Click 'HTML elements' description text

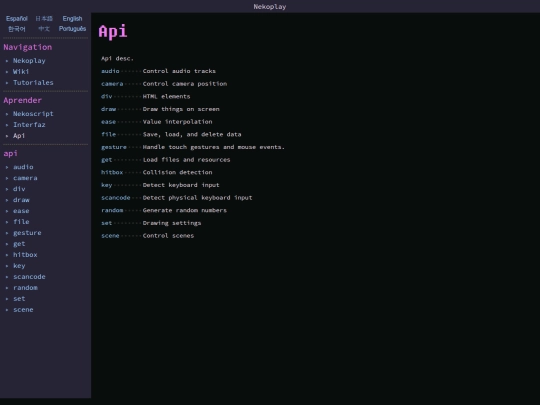pos(166,97)
